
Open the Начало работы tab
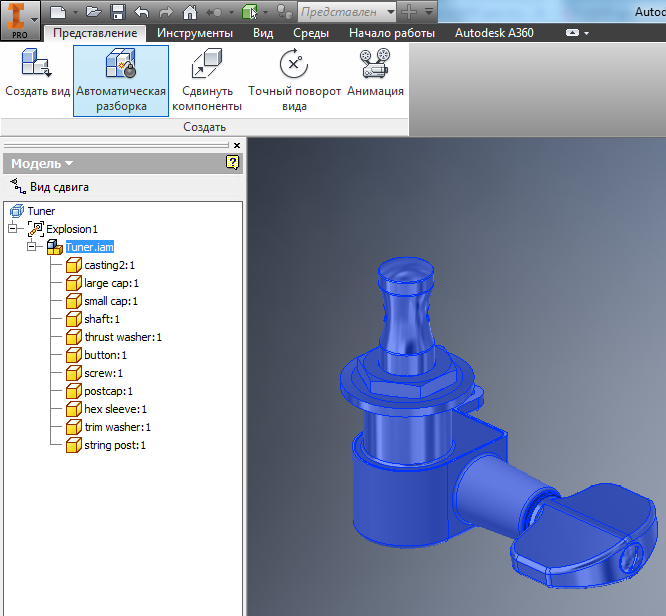(392, 33)
